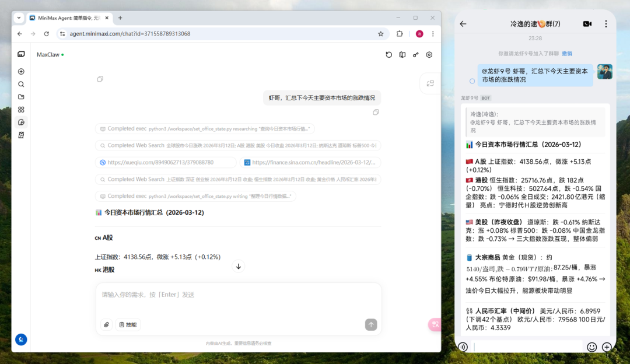Expand first Completed exec researching step

(x=205, y=128)
